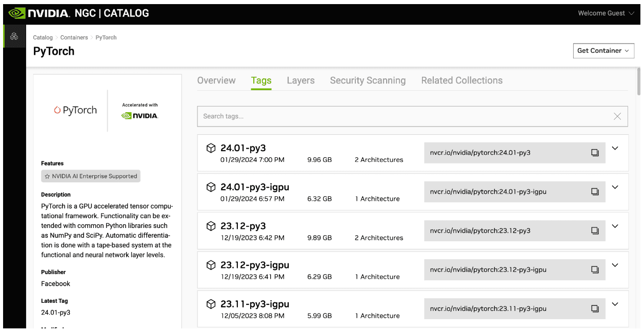Click inside the Search tags field
This screenshot has height=333, width=644.
point(412,116)
